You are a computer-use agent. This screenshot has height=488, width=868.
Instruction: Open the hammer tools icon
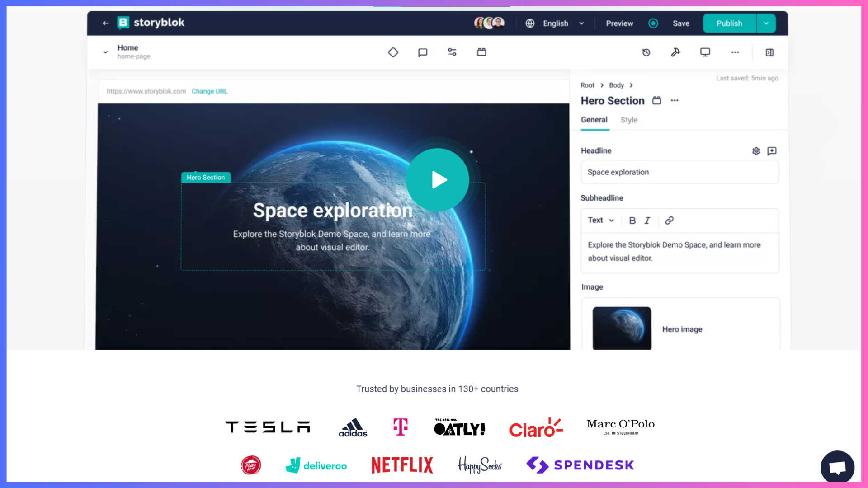pyautogui.click(x=675, y=52)
